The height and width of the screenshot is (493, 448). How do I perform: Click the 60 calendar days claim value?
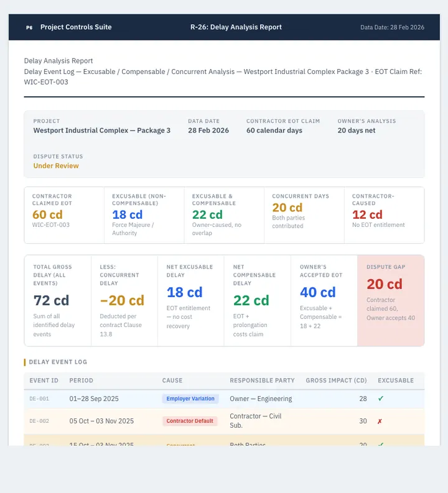click(274, 131)
